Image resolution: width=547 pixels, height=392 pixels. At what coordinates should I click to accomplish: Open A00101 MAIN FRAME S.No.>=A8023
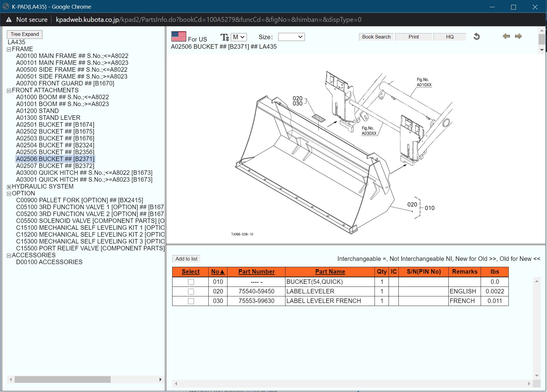pos(72,63)
